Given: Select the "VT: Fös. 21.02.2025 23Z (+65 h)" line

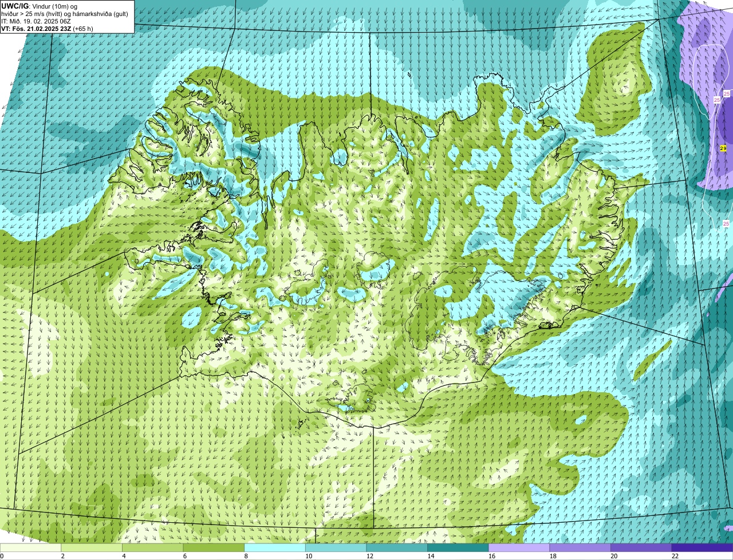Looking at the screenshot, I should (x=48, y=28).
